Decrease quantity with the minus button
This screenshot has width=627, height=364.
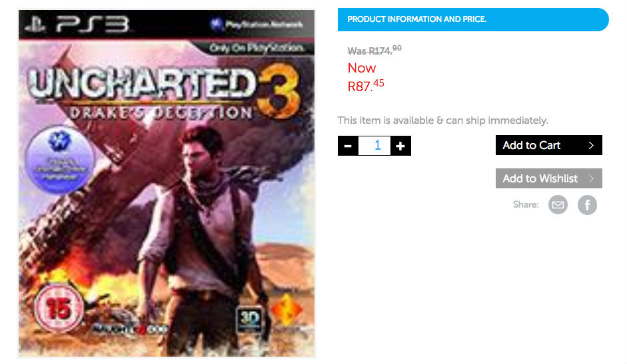348,146
